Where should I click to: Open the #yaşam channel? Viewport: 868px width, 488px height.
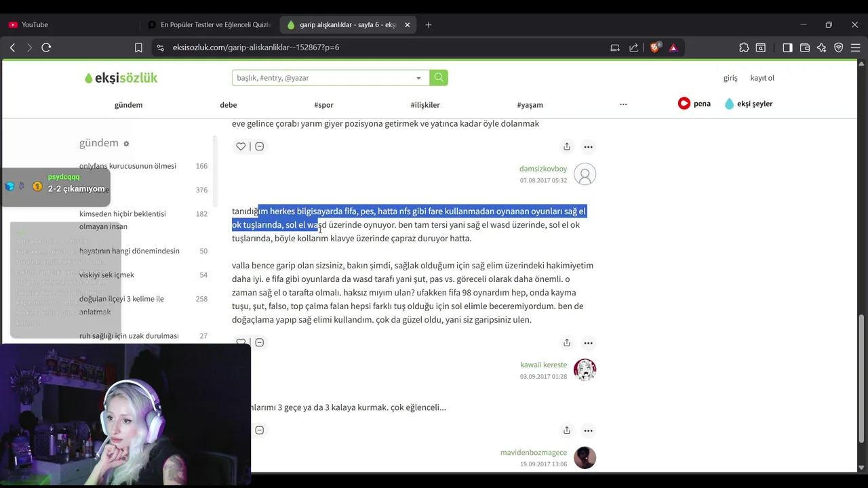(x=530, y=105)
